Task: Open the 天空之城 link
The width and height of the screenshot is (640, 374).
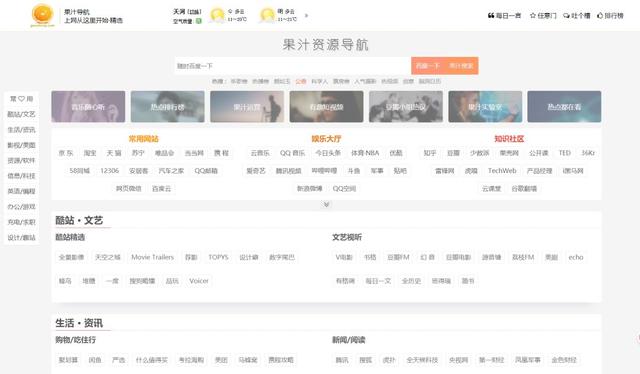Action: coord(108,257)
